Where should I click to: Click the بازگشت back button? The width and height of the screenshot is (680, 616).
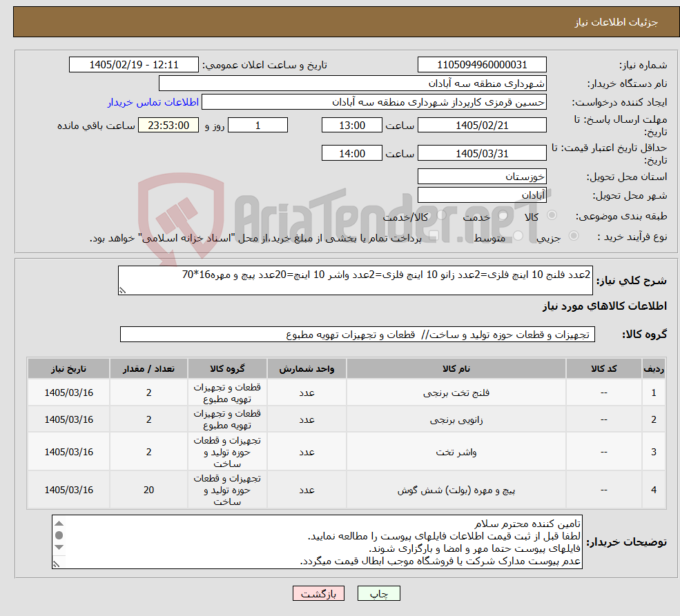[x=318, y=593]
